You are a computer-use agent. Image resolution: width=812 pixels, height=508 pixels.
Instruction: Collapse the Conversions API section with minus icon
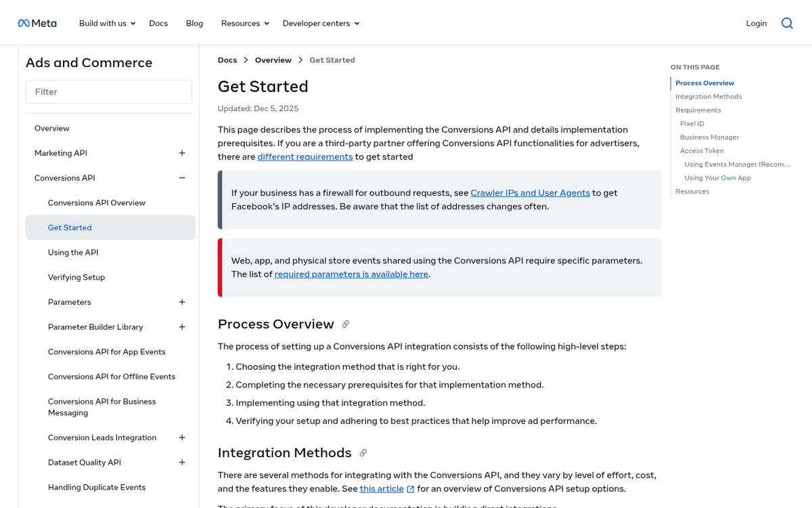[181, 177]
